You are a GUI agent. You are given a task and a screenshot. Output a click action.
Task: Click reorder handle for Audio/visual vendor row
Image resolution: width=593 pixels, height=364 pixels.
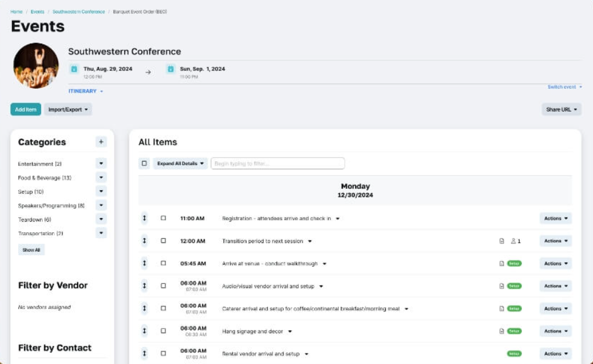(144, 286)
